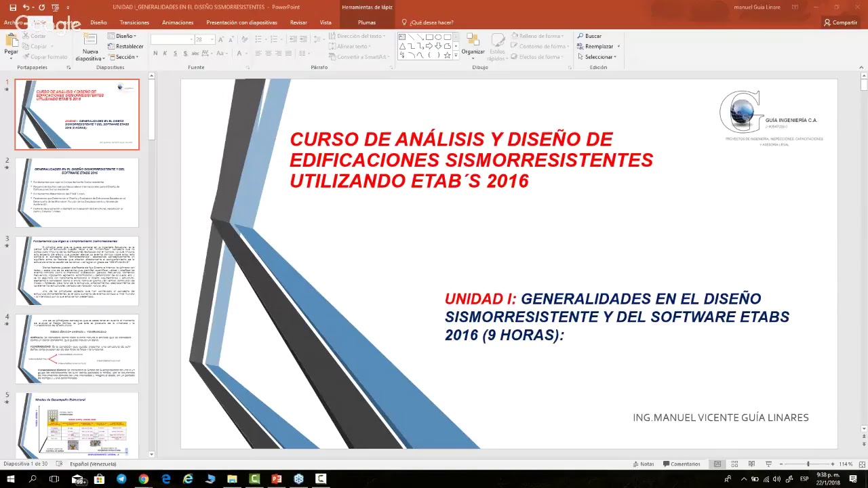Select slide 4 thumbnail in panel

coord(77,348)
